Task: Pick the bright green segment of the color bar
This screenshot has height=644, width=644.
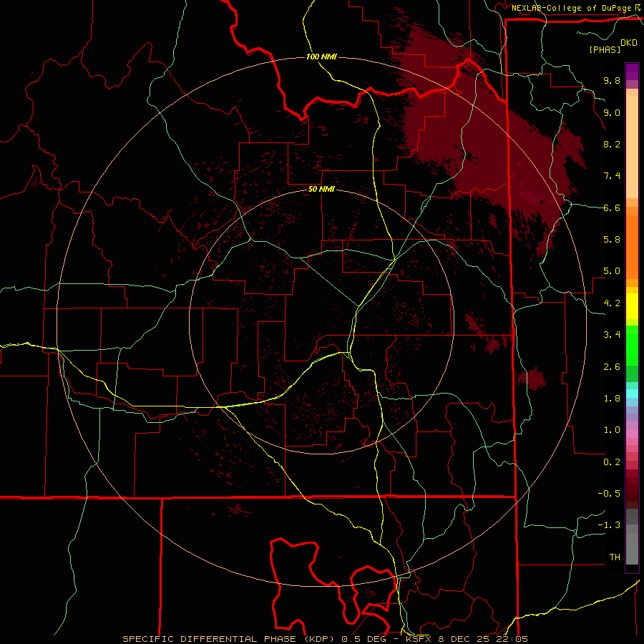Action: [632, 345]
